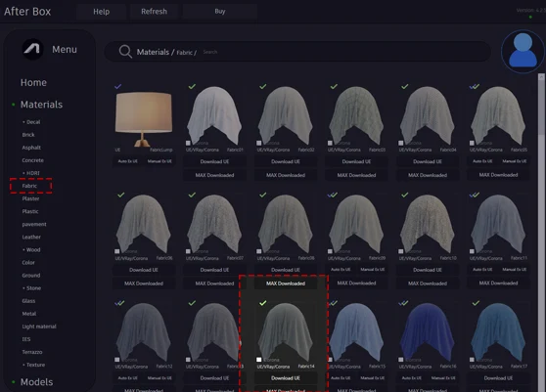
Task: Click the double checkmark on Fabric05 card
Action: coord(475,86)
